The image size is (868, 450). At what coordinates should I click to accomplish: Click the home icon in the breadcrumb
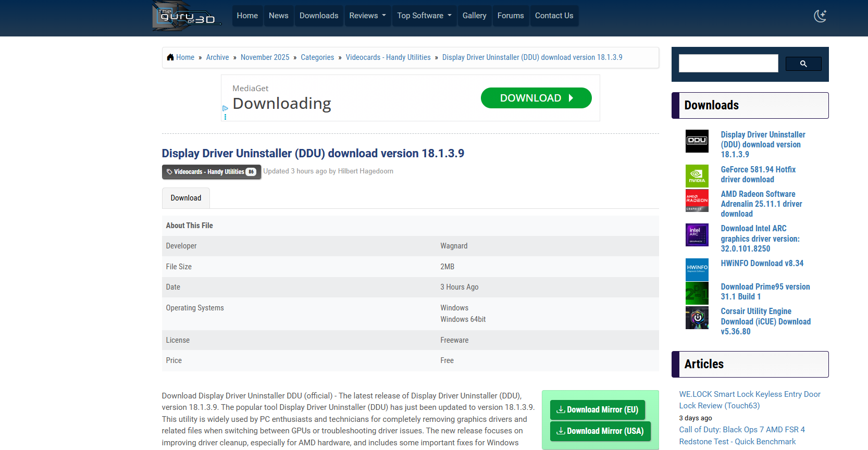pos(170,57)
